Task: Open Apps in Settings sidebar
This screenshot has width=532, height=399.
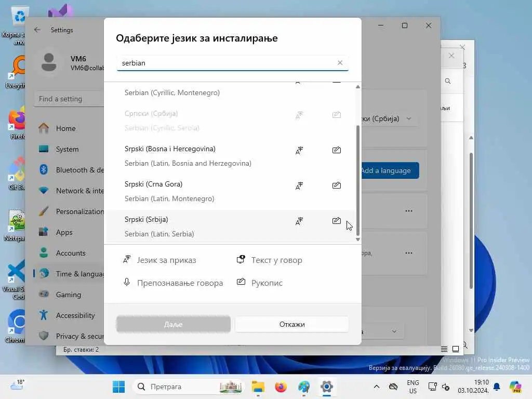Action: pos(69,232)
